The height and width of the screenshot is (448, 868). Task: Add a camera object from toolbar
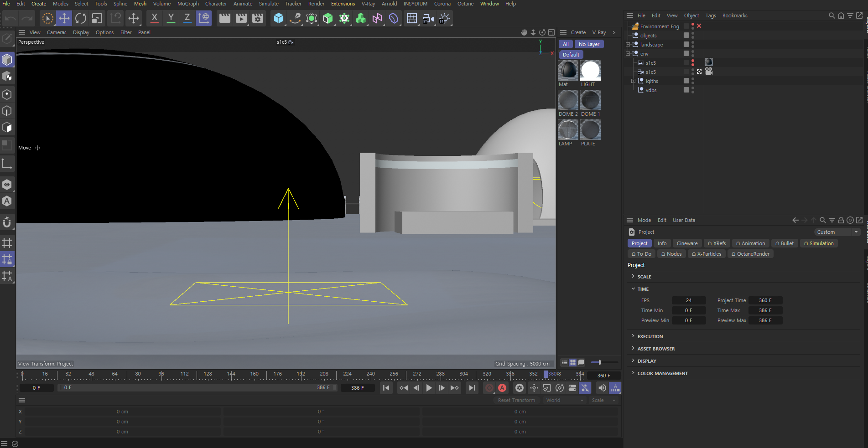coord(428,18)
